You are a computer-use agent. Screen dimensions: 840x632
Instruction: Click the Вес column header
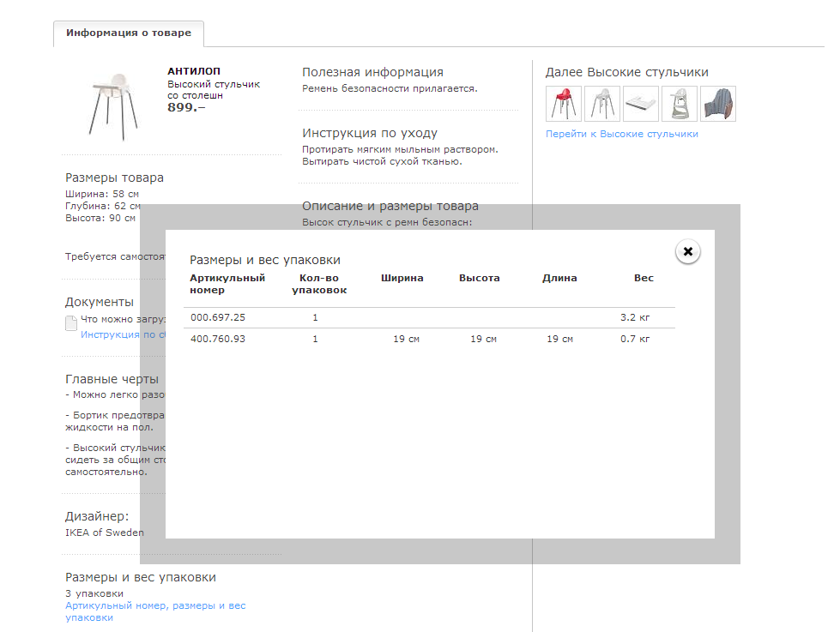pyautogui.click(x=644, y=278)
